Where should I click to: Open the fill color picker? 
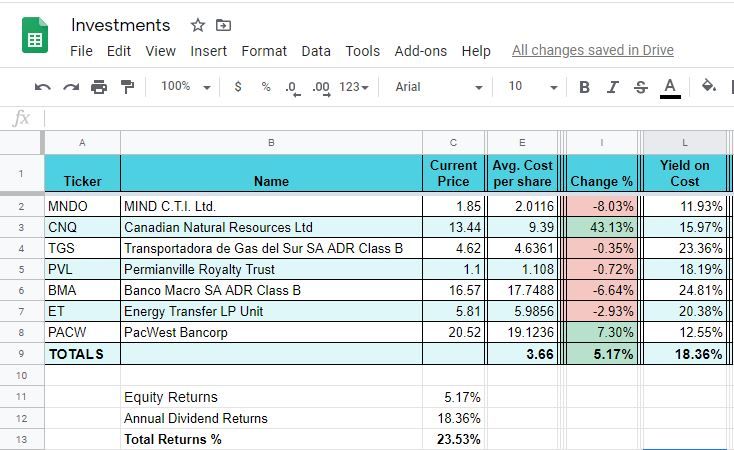pyautogui.click(x=709, y=86)
